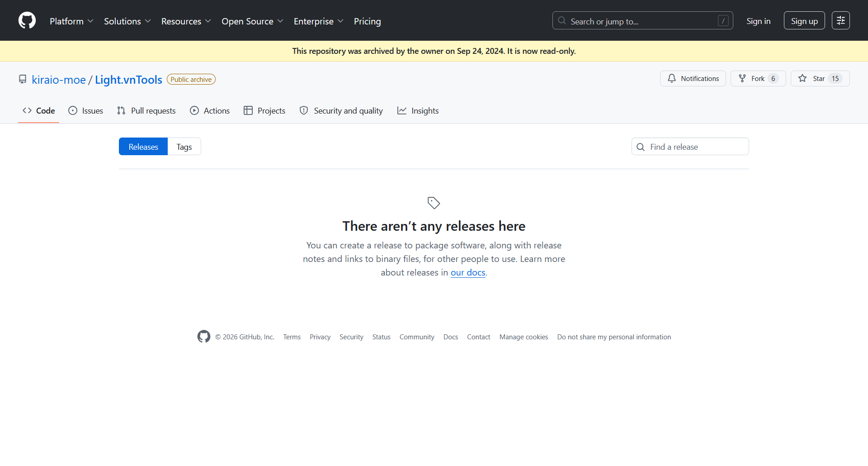Select the Releases view

[143, 147]
